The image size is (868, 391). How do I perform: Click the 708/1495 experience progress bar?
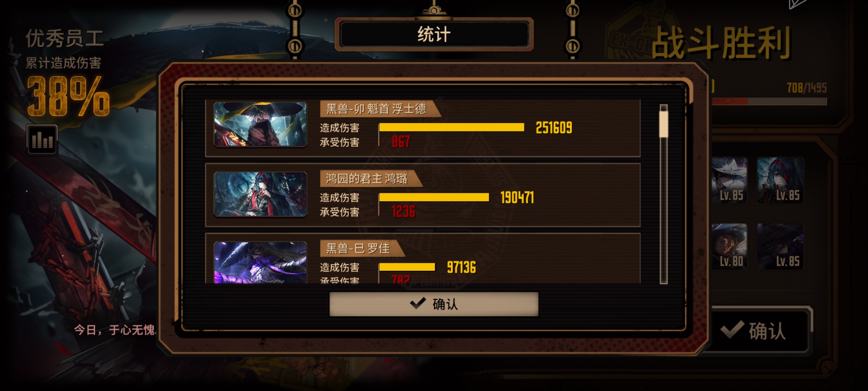pos(769,101)
